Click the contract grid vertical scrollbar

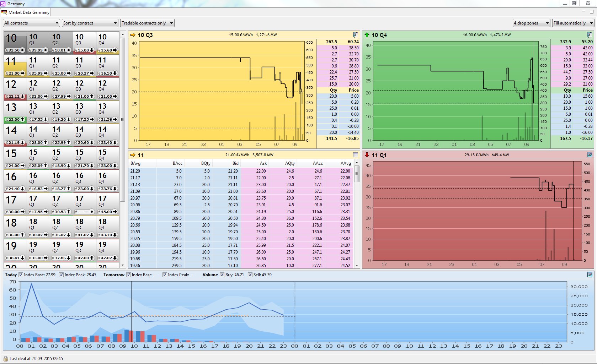point(123,119)
